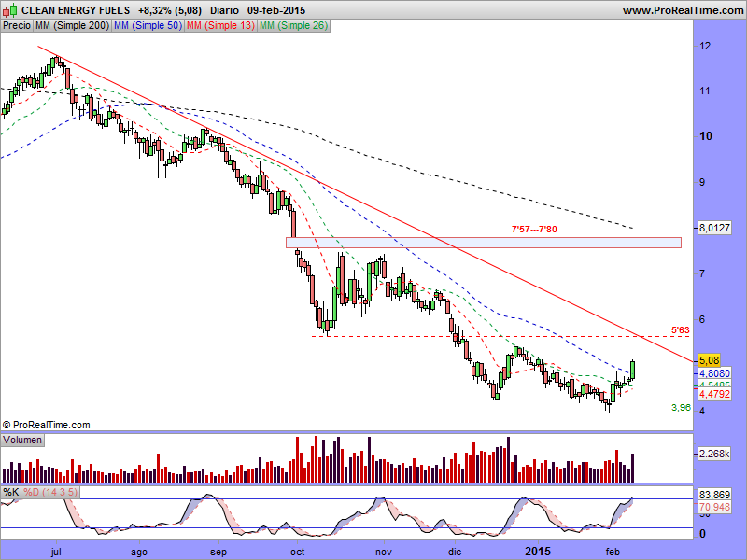Viewport: 747px width, 560px height.
Task: Select the 83,869 stochastic %K value
Action: point(714,496)
